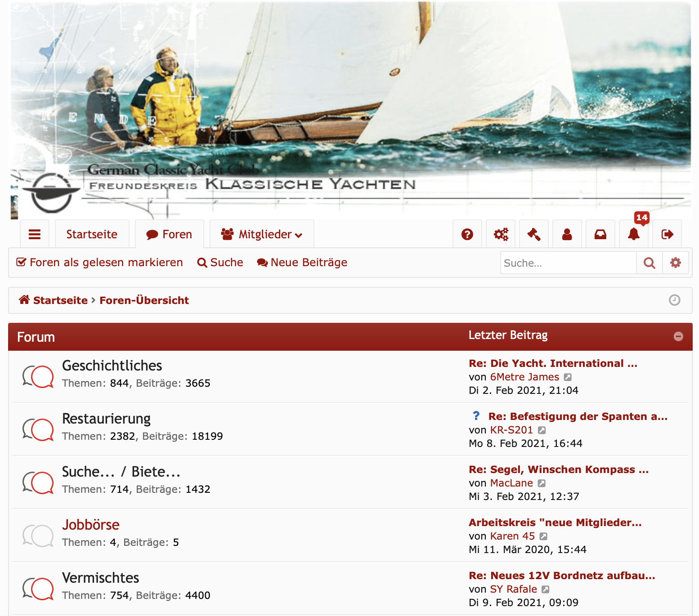The width and height of the screenshot is (699, 616).
Task: Click the logout arrow icon
Action: click(667, 234)
